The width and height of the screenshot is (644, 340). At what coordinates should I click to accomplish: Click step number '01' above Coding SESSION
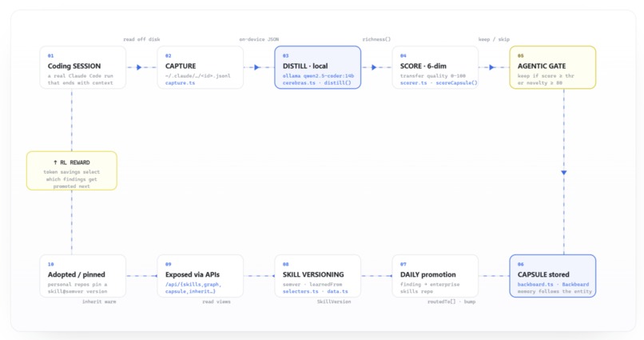click(x=50, y=56)
